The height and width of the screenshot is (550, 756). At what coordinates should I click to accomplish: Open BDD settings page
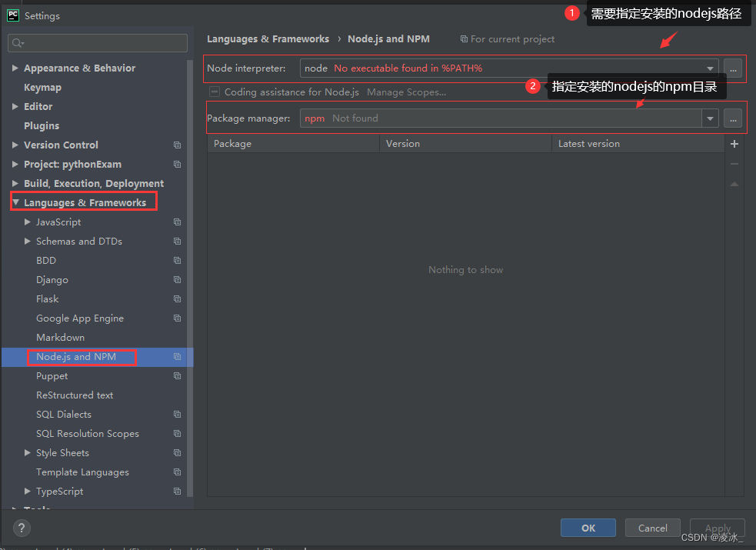click(46, 260)
